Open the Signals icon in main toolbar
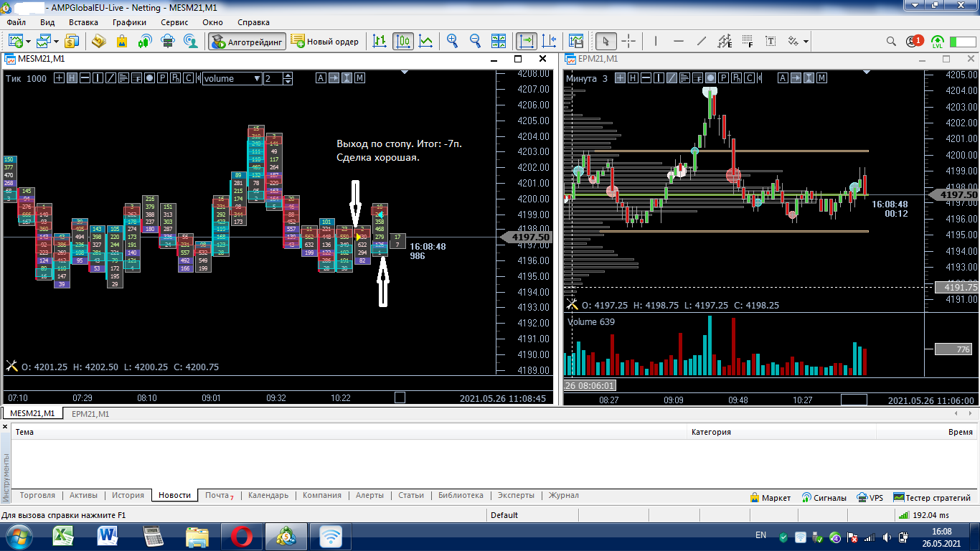This screenshot has width=980, height=551. pyautogui.click(x=144, y=41)
